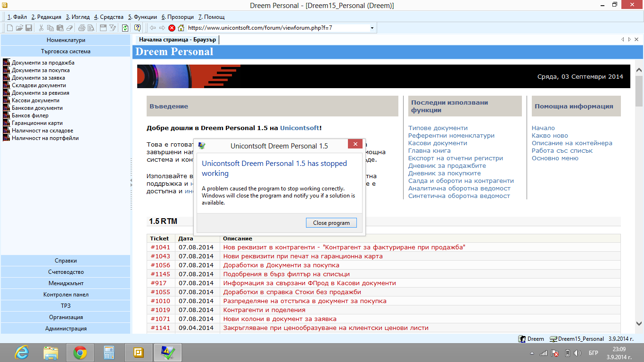The image size is (644, 362).
Task: Open the Функции menu
Action: point(142,17)
